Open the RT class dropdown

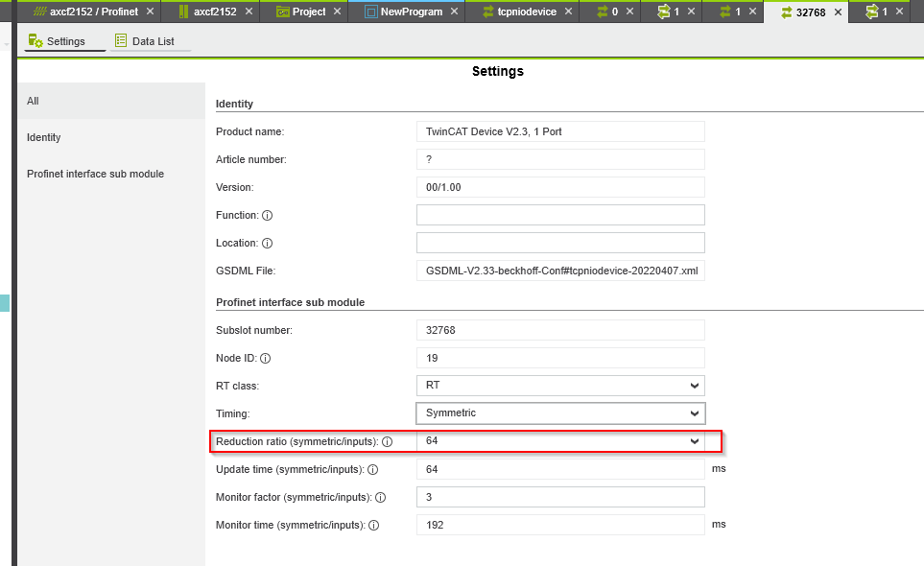[x=560, y=386]
